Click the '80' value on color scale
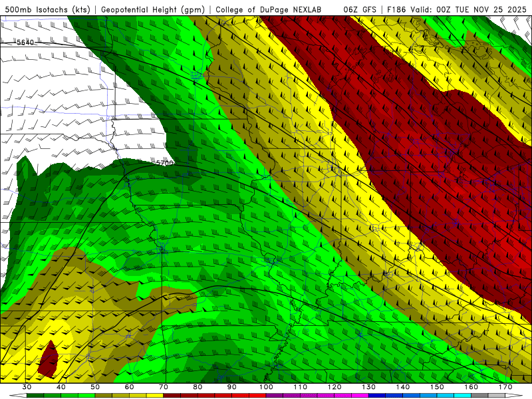The height and width of the screenshot is (399, 532). (198, 387)
